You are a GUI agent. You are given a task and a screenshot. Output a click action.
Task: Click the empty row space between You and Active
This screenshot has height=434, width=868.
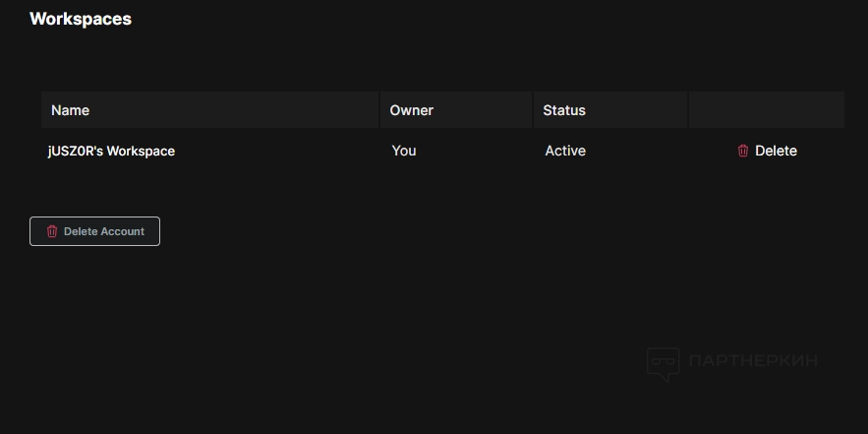coord(480,152)
